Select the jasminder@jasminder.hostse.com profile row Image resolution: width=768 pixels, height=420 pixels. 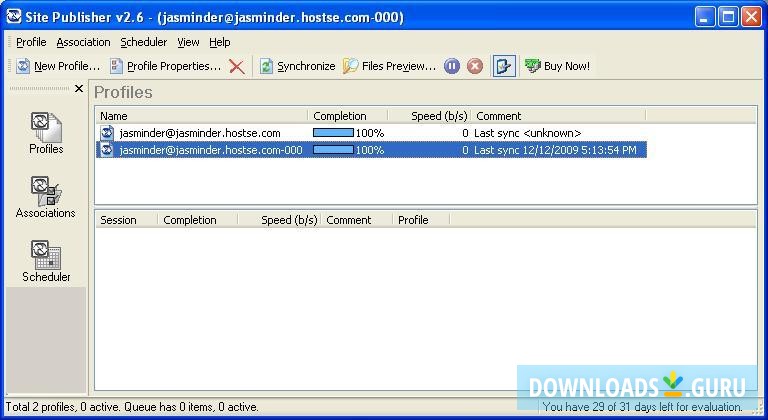tap(371, 133)
